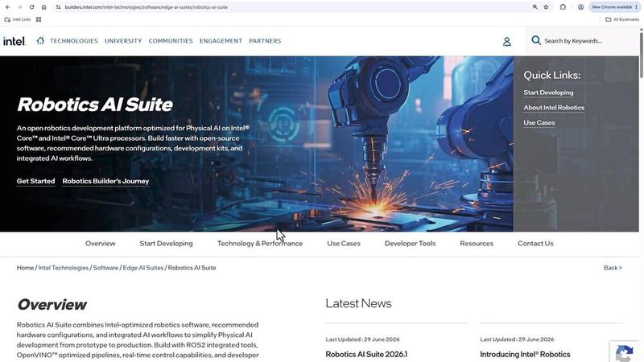
Task: Open the browser extensions icon
Action: click(563, 7)
